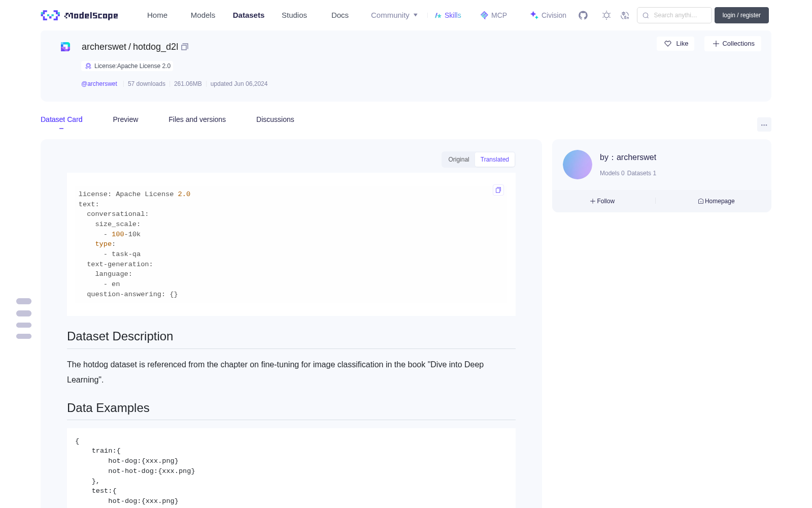
Task: Open the Datasets nav item
Action: (249, 15)
